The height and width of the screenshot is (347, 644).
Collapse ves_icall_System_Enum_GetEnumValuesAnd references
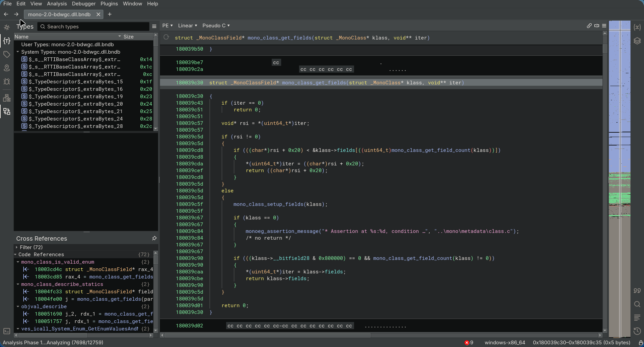(x=18, y=329)
